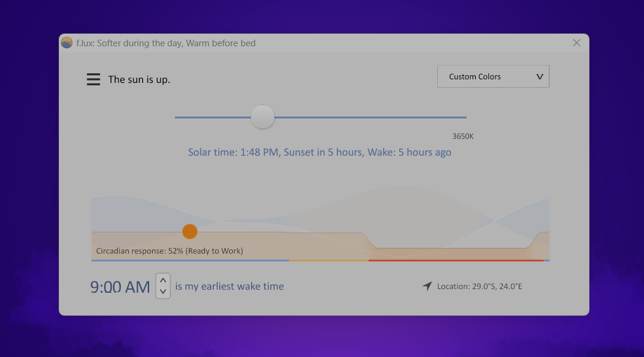
Task: Click the color temperature slider handle
Action: pos(262,117)
